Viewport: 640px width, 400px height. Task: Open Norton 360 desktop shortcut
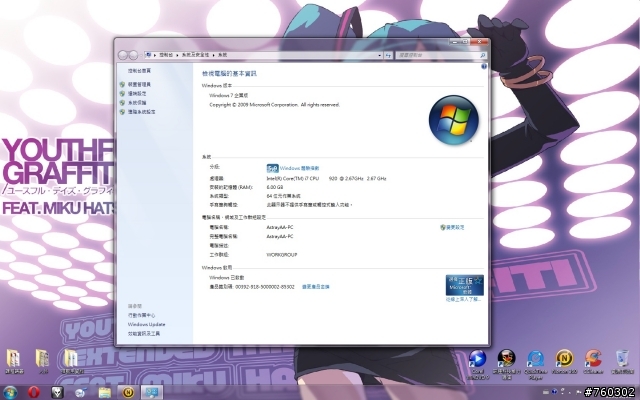pos(564,362)
